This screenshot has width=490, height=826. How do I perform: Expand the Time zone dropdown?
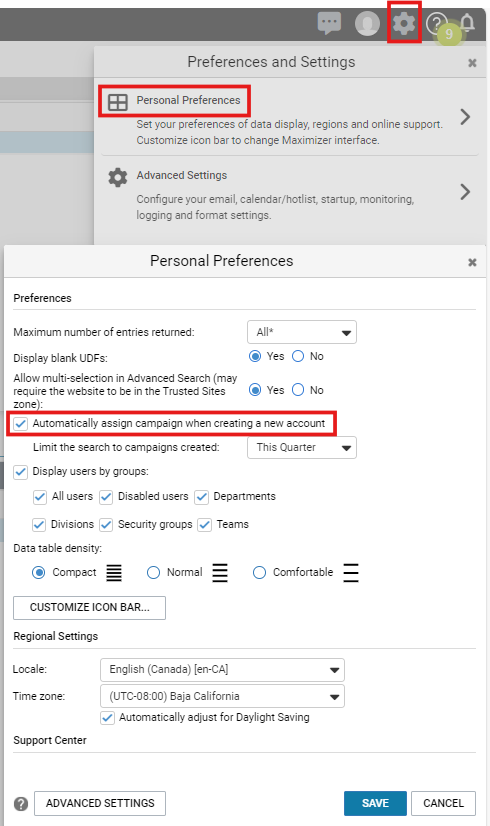222,696
